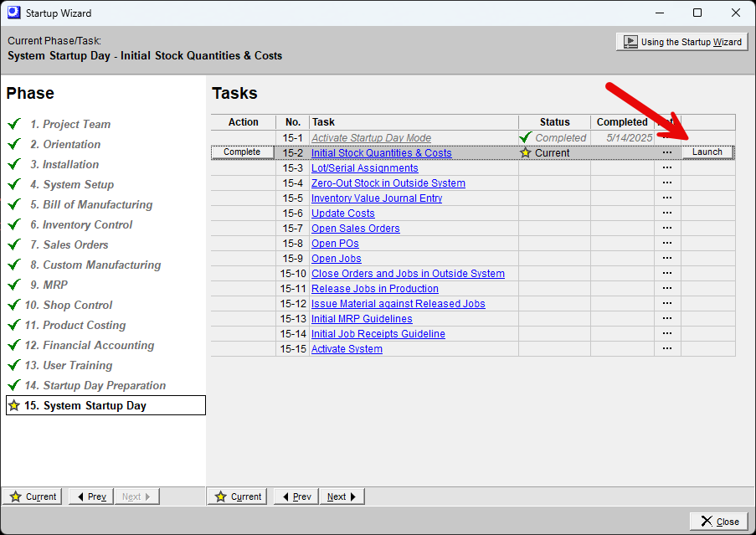
Task: Click Next under the Tasks panel
Action: pyautogui.click(x=342, y=496)
